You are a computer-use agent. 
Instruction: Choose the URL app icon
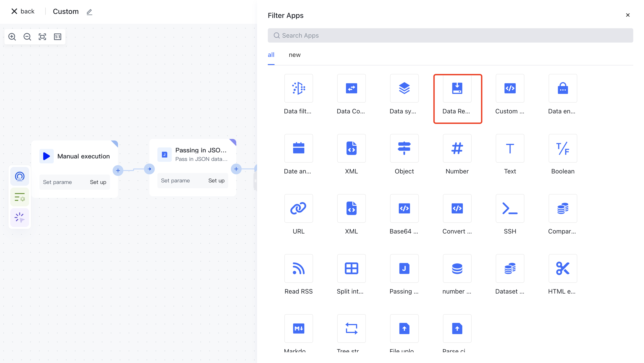[x=298, y=208]
